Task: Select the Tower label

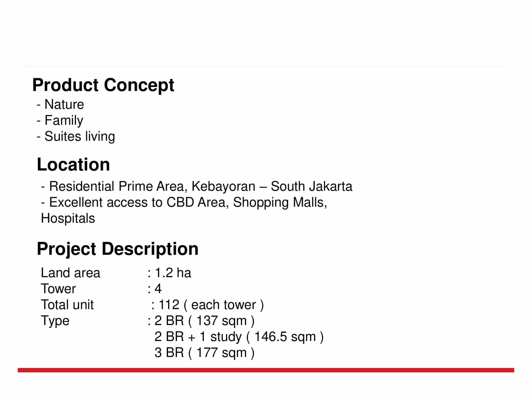Action: pyautogui.click(x=58, y=289)
